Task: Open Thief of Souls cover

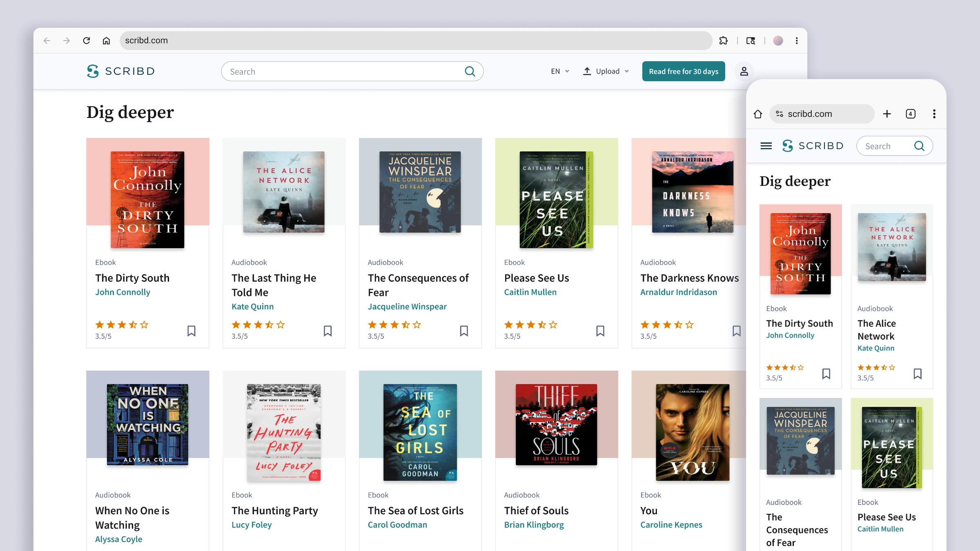Action: point(556,424)
